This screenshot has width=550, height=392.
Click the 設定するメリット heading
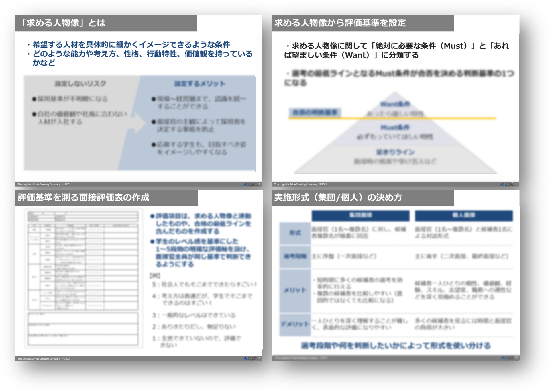tap(200, 84)
